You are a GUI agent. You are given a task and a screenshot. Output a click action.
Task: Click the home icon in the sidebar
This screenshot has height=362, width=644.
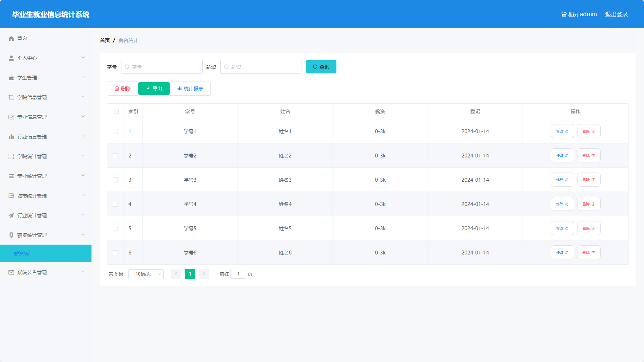pyautogui.click(x=11, y=38)
